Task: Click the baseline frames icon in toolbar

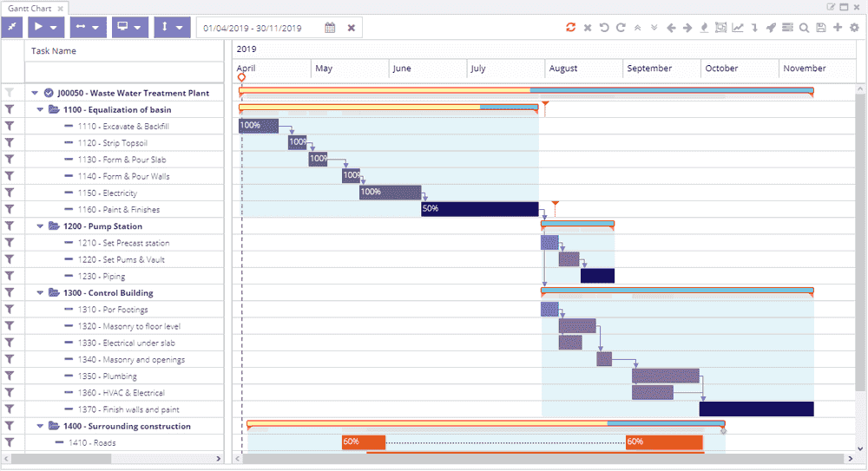Action: [720, 27]
